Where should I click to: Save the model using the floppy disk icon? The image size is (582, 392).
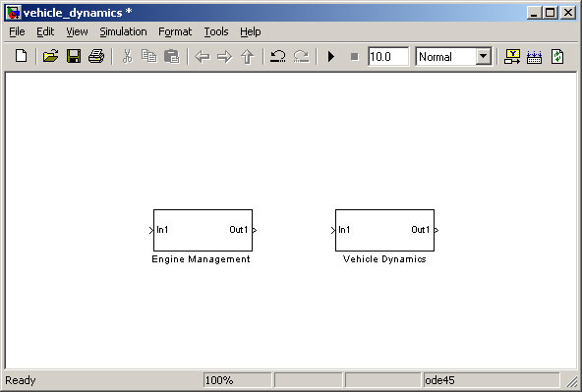[x=74, y=56]
